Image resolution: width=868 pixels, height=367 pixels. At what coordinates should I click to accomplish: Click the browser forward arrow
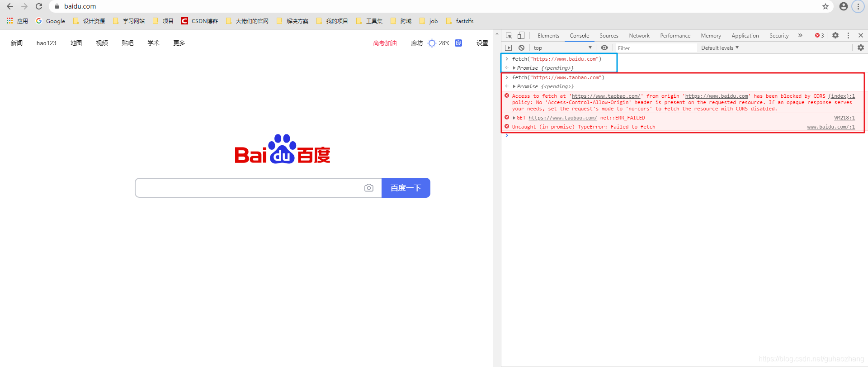pos(24,6)
